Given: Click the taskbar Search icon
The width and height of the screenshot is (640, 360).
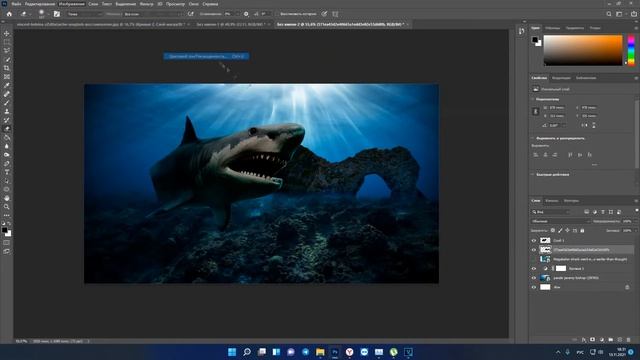Looking at the screenshot, I should [x=247, y=352].
